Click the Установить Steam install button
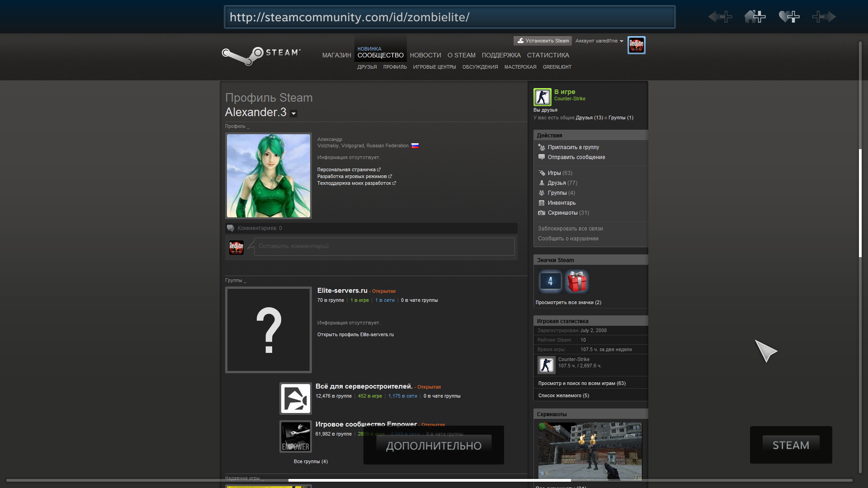 coord(542,41)
